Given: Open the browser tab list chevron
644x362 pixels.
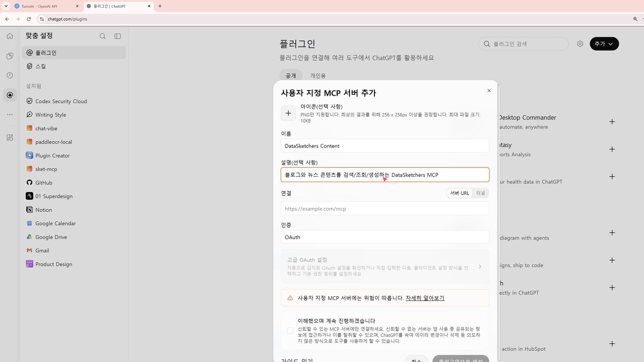Looking at the screenshot, I should (x=6, y=6).
